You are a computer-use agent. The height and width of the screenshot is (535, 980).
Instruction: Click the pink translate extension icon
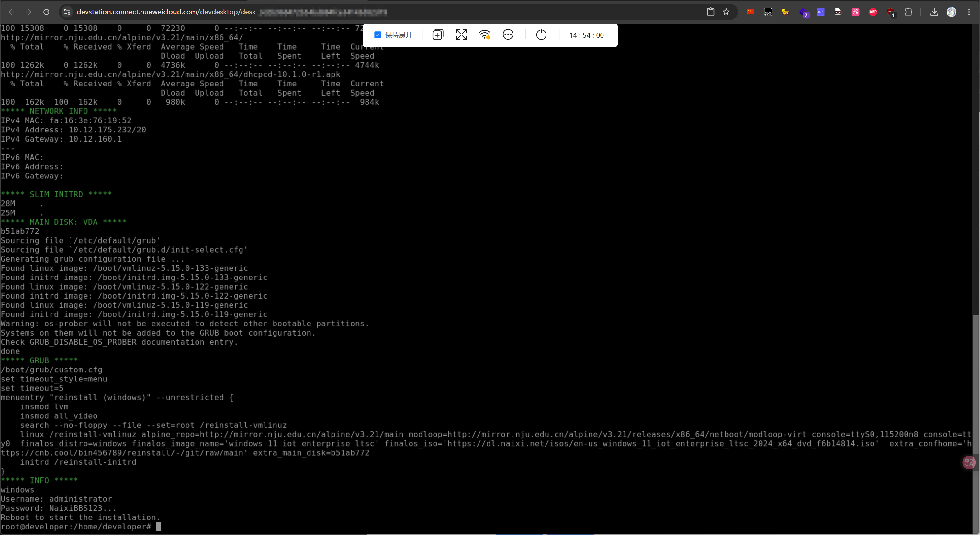[856, 12]
